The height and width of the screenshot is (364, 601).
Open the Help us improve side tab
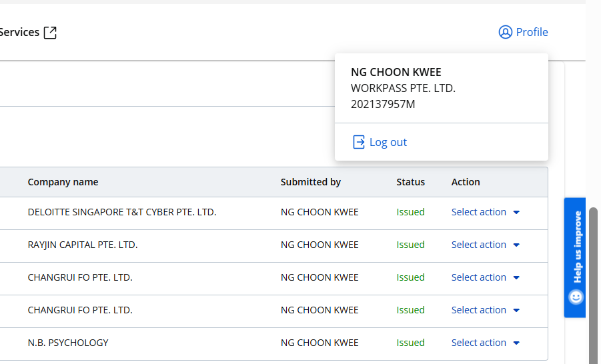click(576, 248)
